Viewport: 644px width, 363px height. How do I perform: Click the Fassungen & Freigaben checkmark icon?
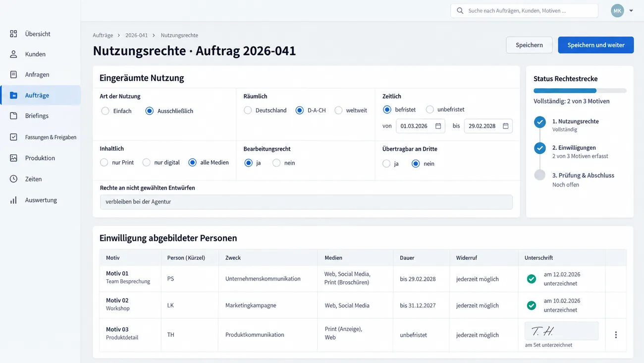coord(13,137)
